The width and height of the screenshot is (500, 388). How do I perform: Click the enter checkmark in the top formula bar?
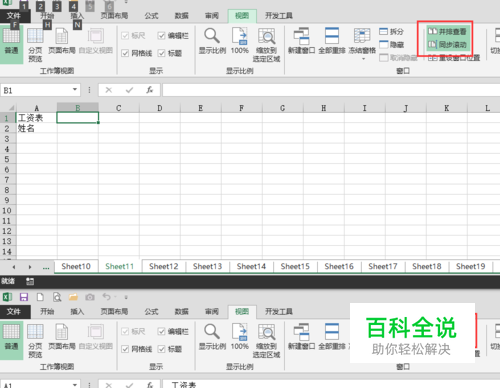129,90
